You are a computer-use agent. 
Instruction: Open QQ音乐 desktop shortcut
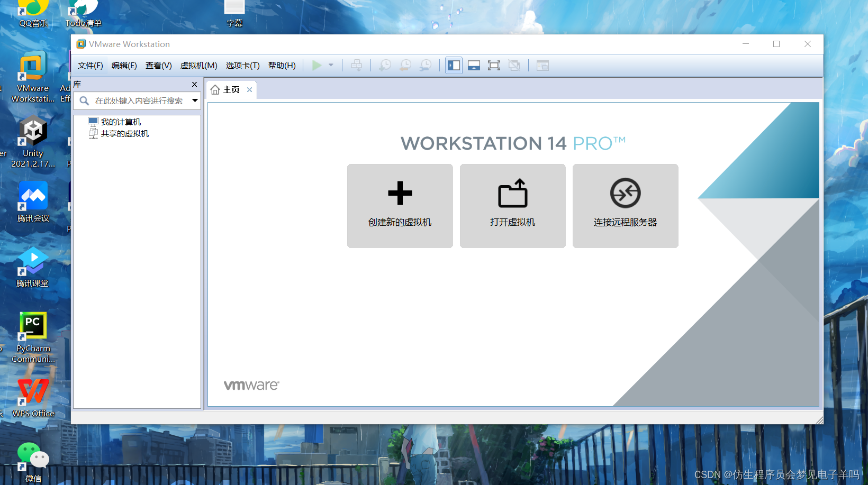pos(33,13)
